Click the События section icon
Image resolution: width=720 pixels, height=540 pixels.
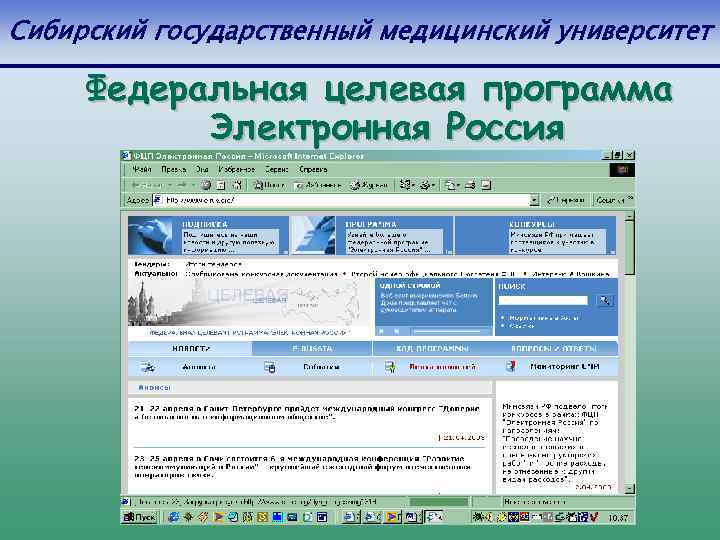(270, 367)
